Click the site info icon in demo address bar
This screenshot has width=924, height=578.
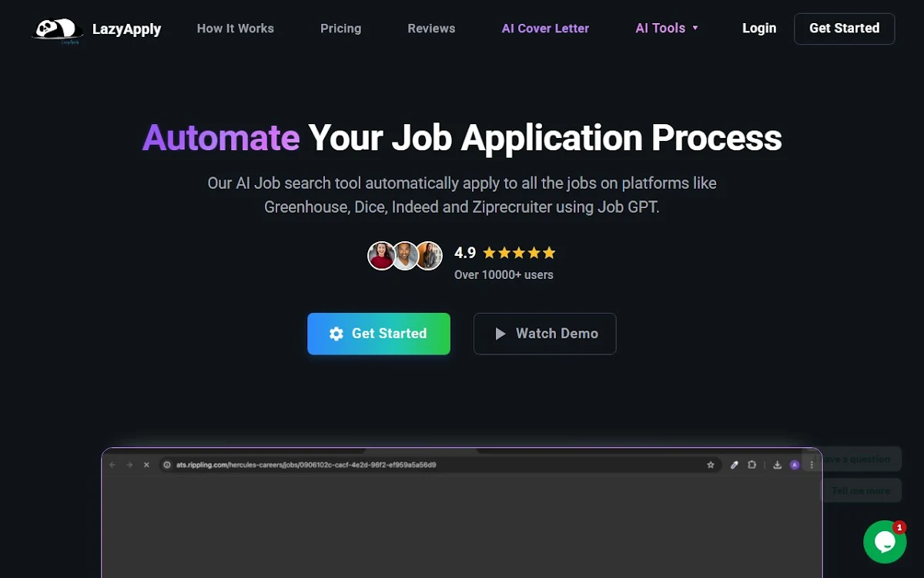[x=167, y=465]
